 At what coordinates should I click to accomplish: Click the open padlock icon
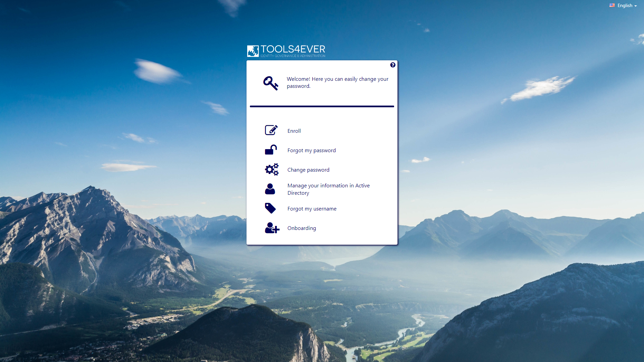[x=271, y=150]
